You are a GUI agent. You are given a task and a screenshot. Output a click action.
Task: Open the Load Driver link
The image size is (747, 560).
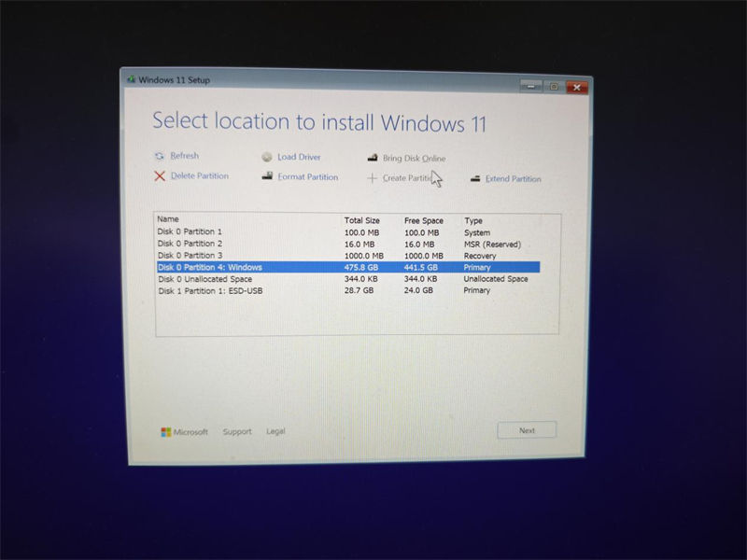pyautogui.click(x=299, y=157)
